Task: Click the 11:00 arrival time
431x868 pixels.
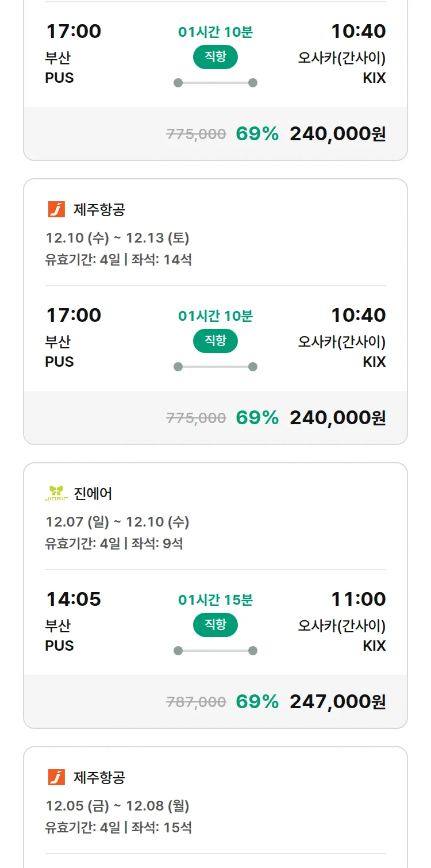Action: [x=358, y=599]
